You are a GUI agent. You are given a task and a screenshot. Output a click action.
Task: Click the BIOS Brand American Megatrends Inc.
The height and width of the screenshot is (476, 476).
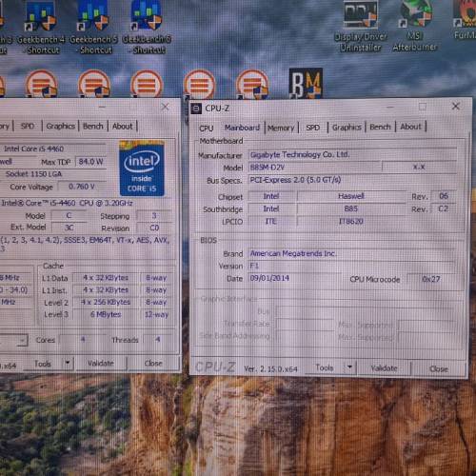pos(351,253)
